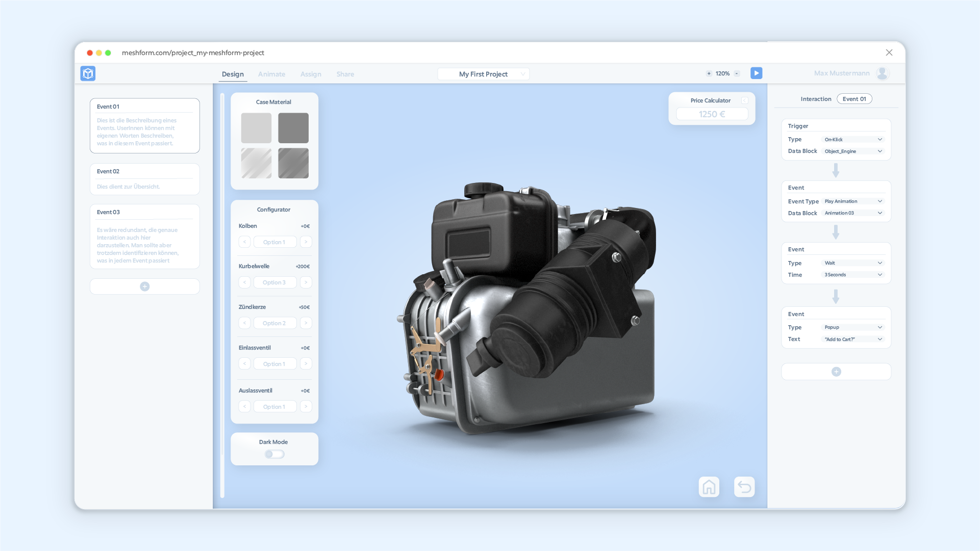Open the Share tab
Viewport: 980px width, 551px height.
(x=345, y=74)
